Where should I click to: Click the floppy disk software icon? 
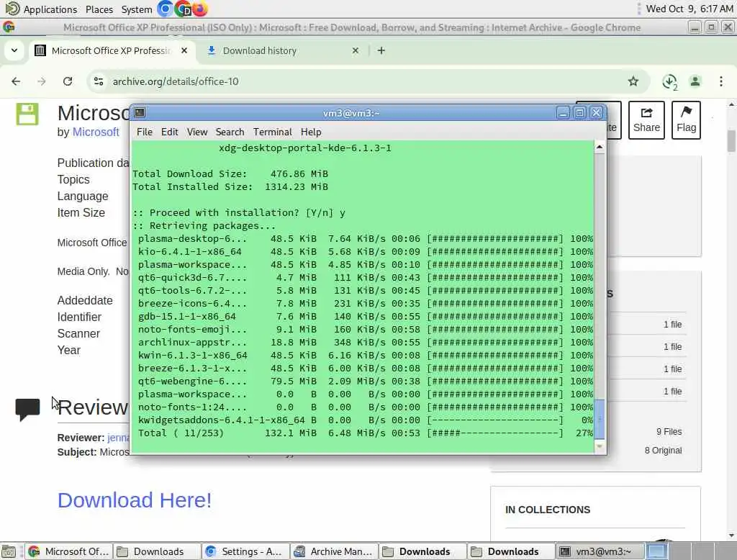pos(27,114)
